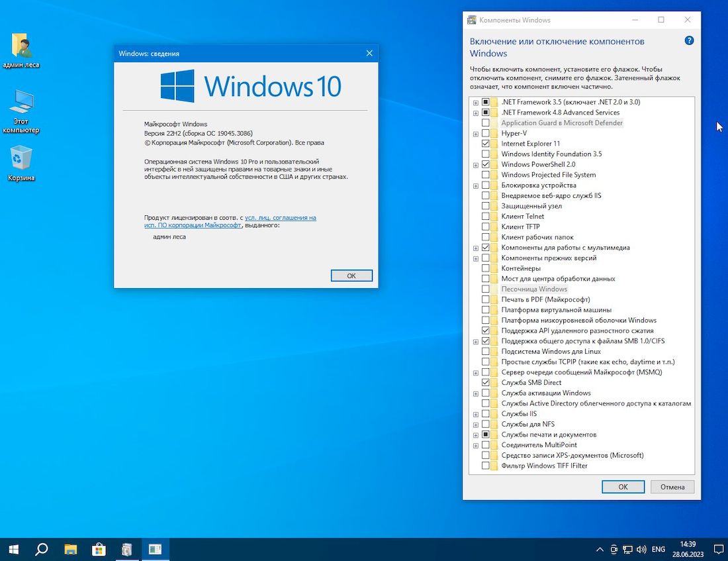
Task: Click the folder icon of Клиент Telnet
Action: pyautogui.click(x=494, y=216)
